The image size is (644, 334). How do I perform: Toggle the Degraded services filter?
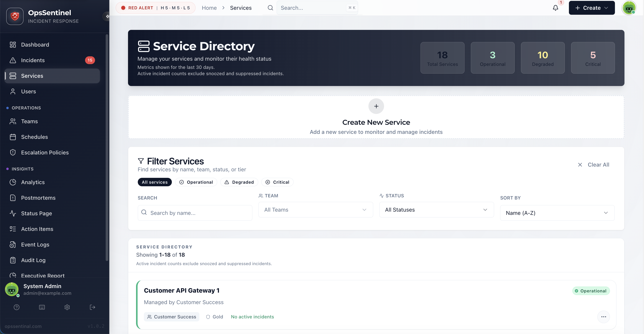coord(239,182)
